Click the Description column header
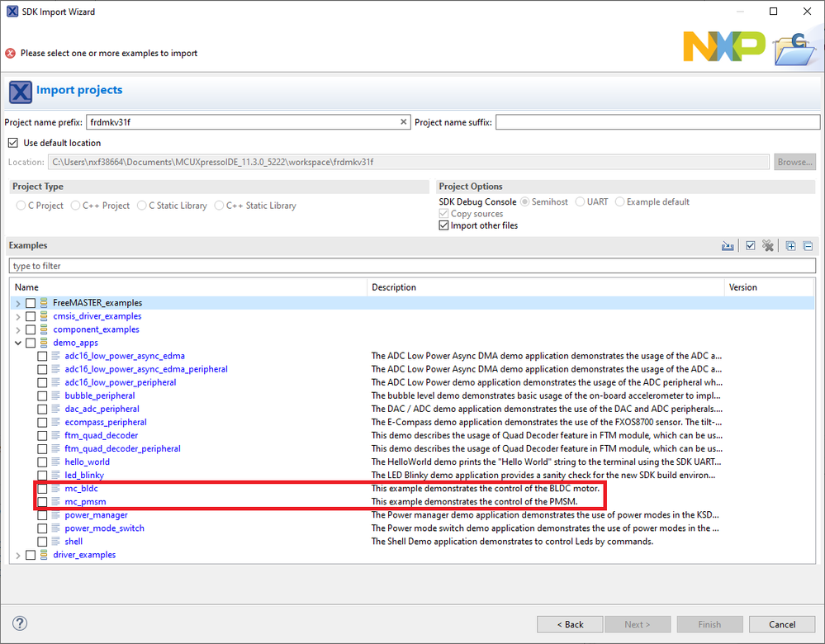825x644 pixels. [546, 287]
